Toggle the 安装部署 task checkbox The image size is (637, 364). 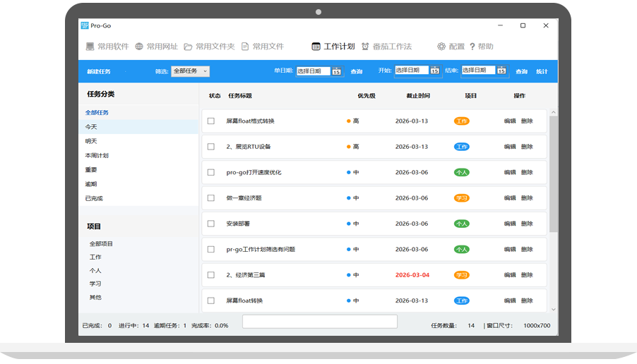point(211,224)
